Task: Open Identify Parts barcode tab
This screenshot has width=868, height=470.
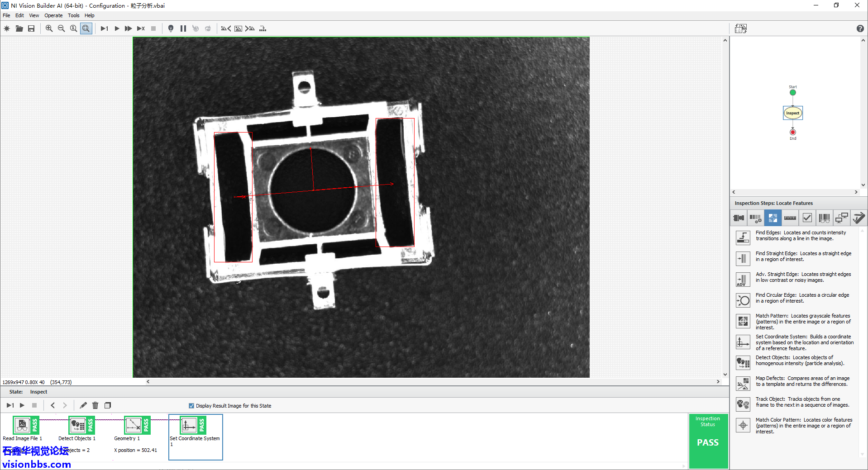Action: click(824, 218)
